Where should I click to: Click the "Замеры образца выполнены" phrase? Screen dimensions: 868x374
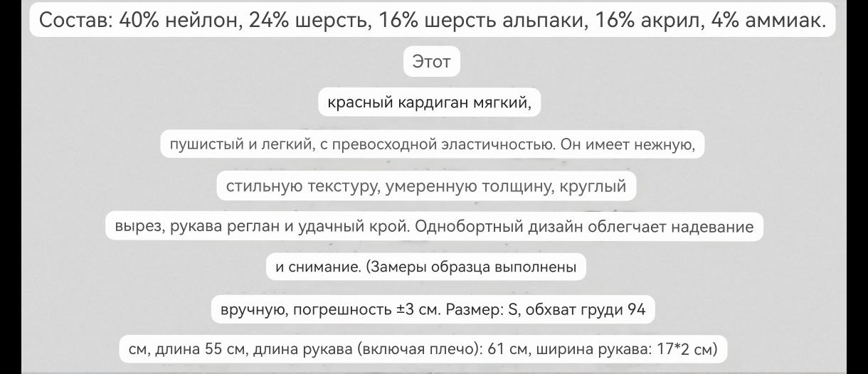pyautogui.click(x=474, y=268)
